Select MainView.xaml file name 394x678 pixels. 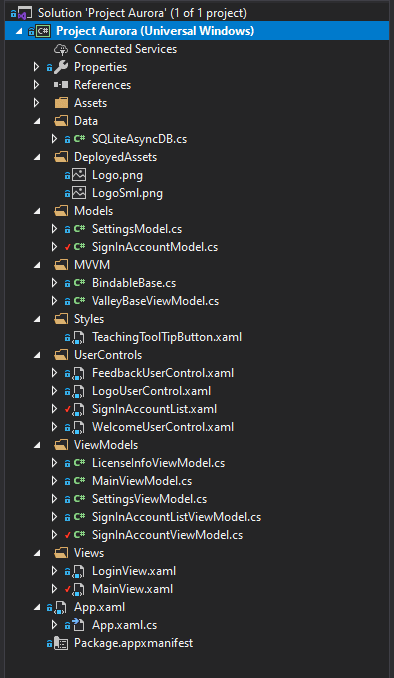[132, 589]
